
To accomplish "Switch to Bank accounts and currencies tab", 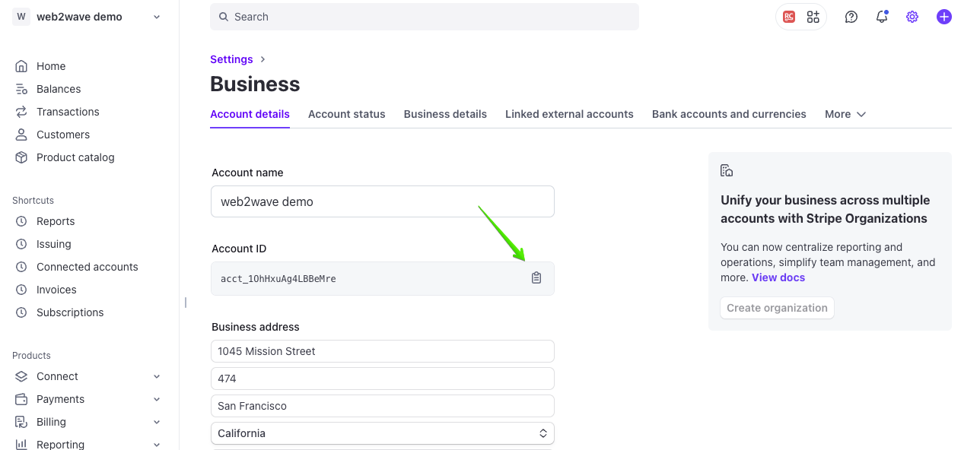I will point(729,114).
